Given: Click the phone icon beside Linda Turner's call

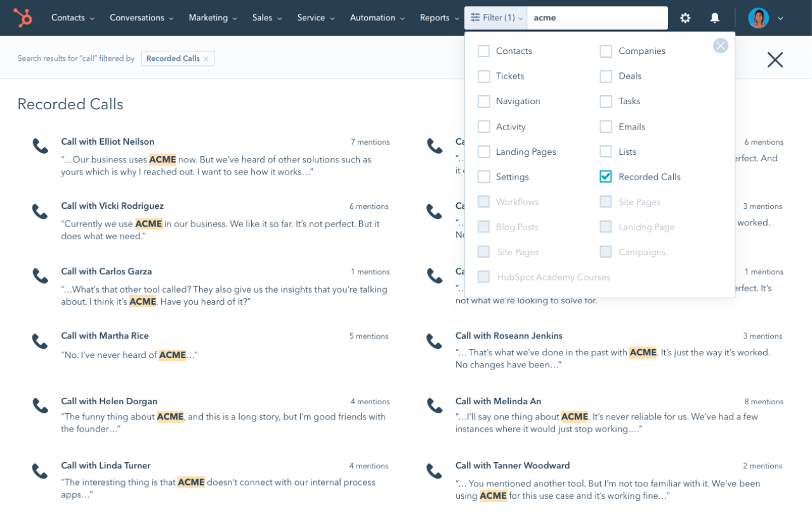Looking at the screenshot, I should 40,470.
